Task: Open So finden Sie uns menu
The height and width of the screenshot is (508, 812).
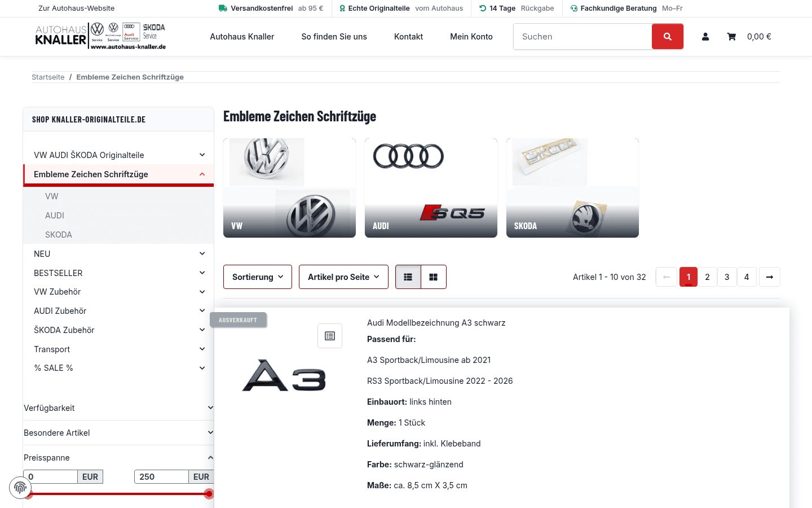Action: pyautogui.click(x=334, y=37)
